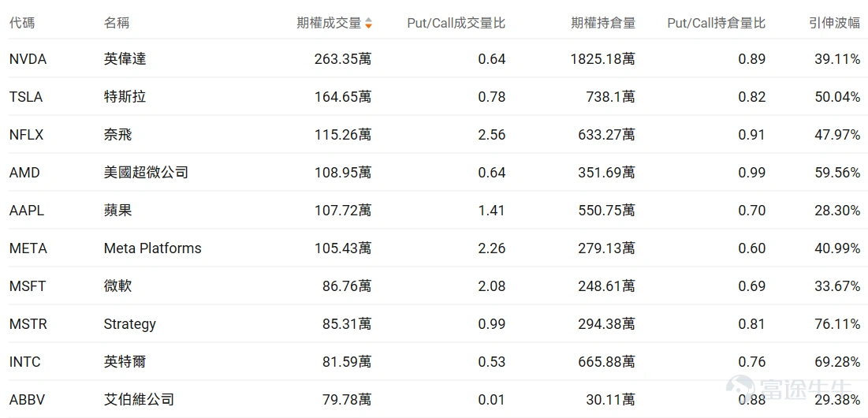The image size is (868, 418).
Task: Select AMD option volume 108.95萬
Action: point(343,173)
